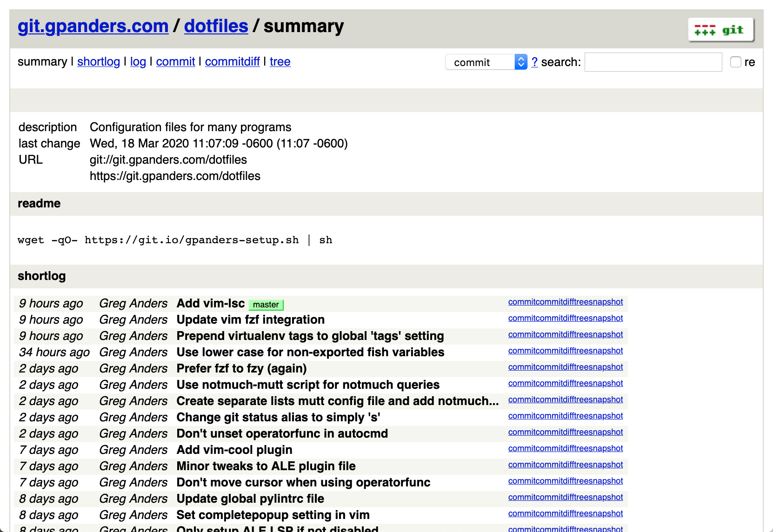Open the log view
Viewport: 773px width, 532px height.
138,61
